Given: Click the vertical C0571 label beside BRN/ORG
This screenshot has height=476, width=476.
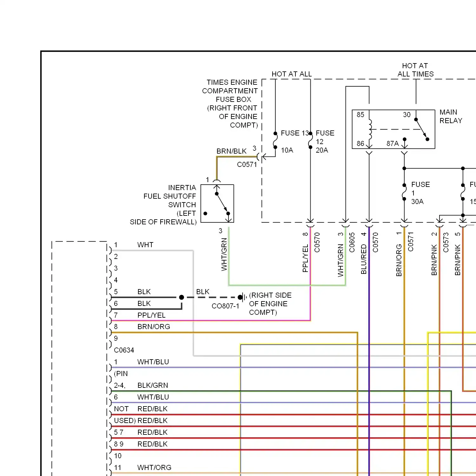Looking at the screenshot, I should pos(411,242).
